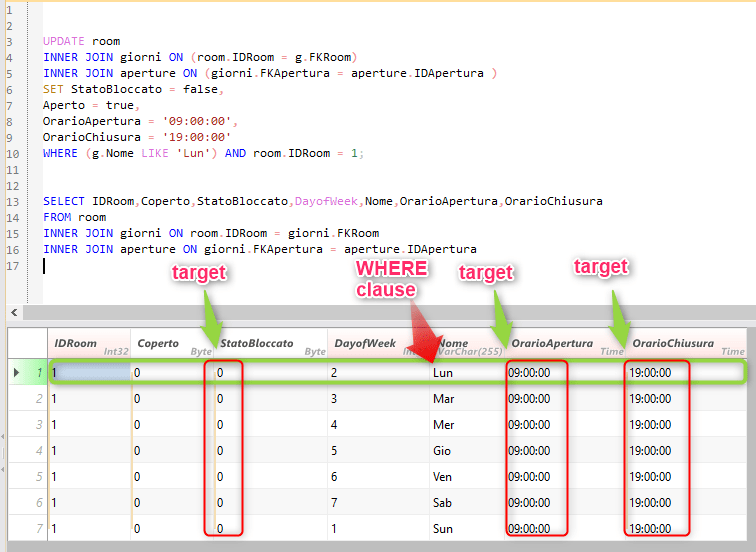Click the 'Mer' cell in Nome column

point(467,425)
